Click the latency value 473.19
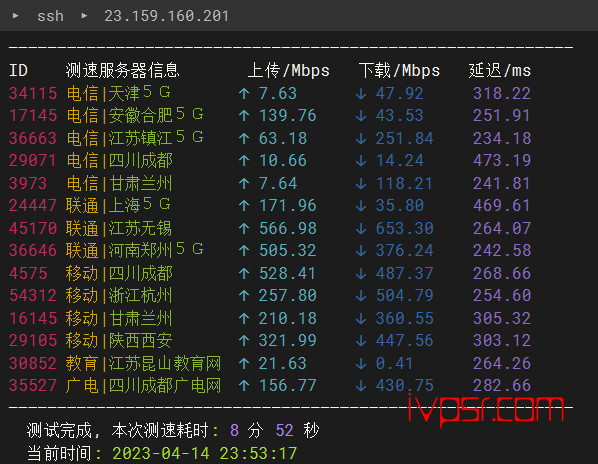The height and width of the screenshot is (464, 598). click(x=502, y=161)
